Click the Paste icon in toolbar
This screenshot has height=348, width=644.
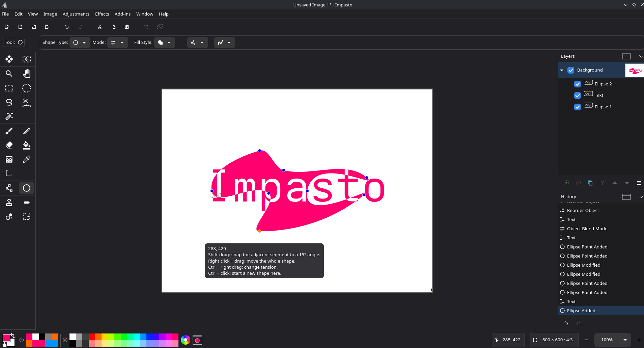pos(127,27)
